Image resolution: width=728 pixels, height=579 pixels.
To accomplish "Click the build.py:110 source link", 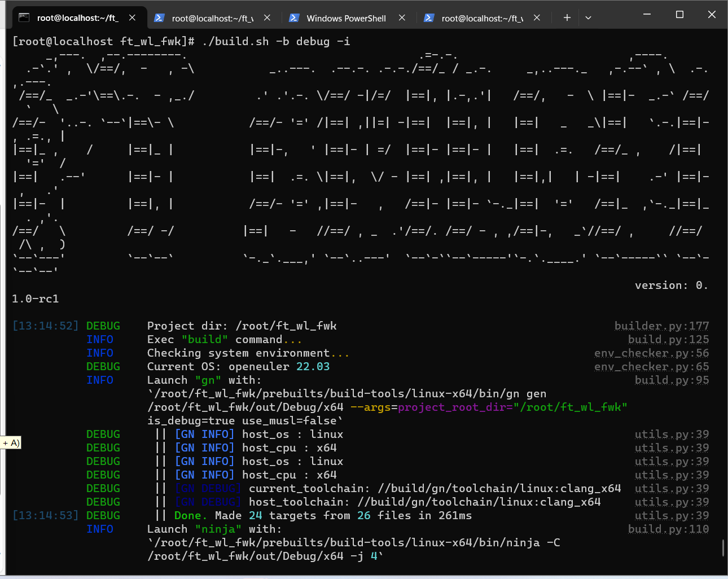I will pos(668,529).
